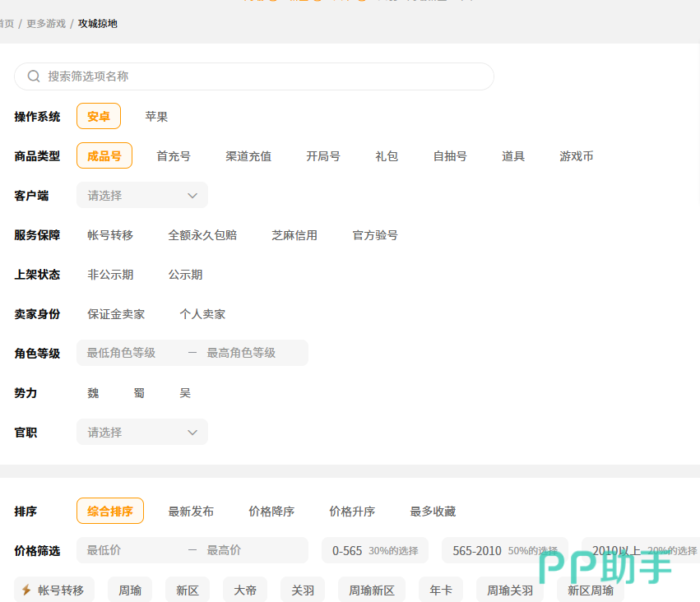Select the 0-565 price range
Image resolution: width=700 pixels, height=602 pixels.
pos(375,551)
